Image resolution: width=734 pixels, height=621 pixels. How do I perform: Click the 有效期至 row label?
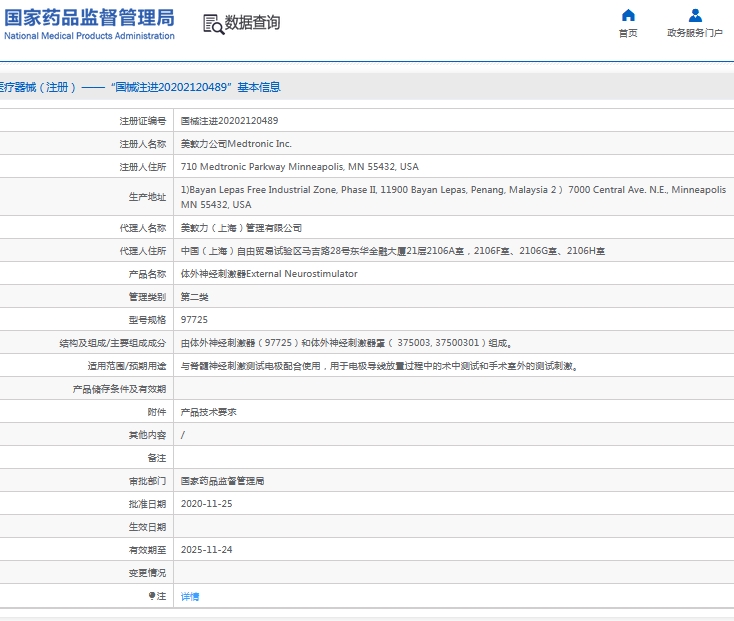tap(147, 549)
